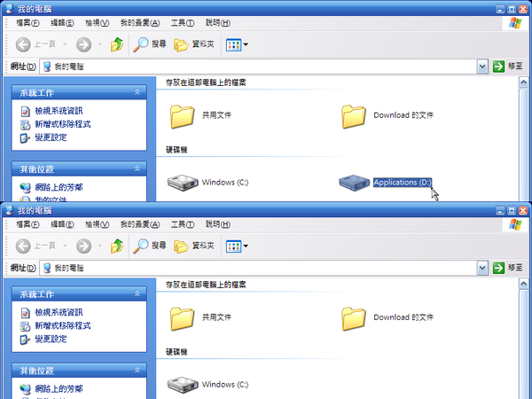Go up one folder level in top window
The image size is (532, 399).
point(117,44)
